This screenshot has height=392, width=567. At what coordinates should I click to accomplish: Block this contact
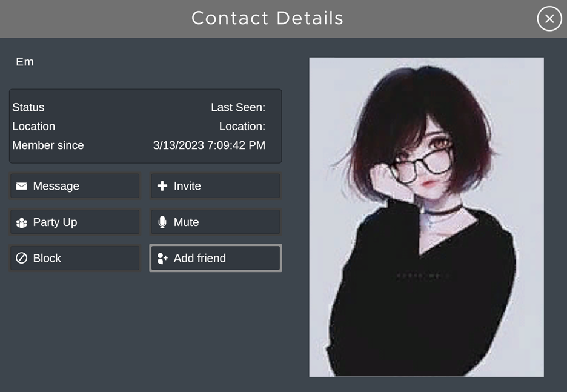(x=75, y=258)
